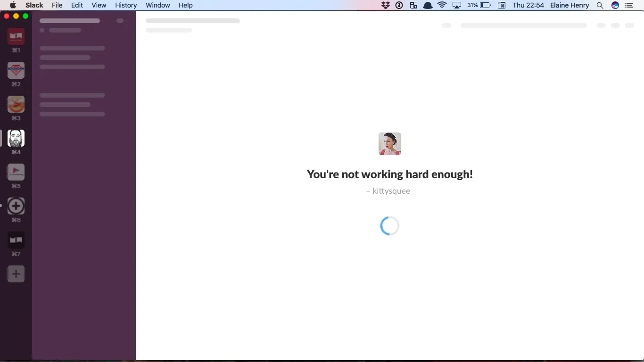Expand the Window menu

(x=157, y=5)
